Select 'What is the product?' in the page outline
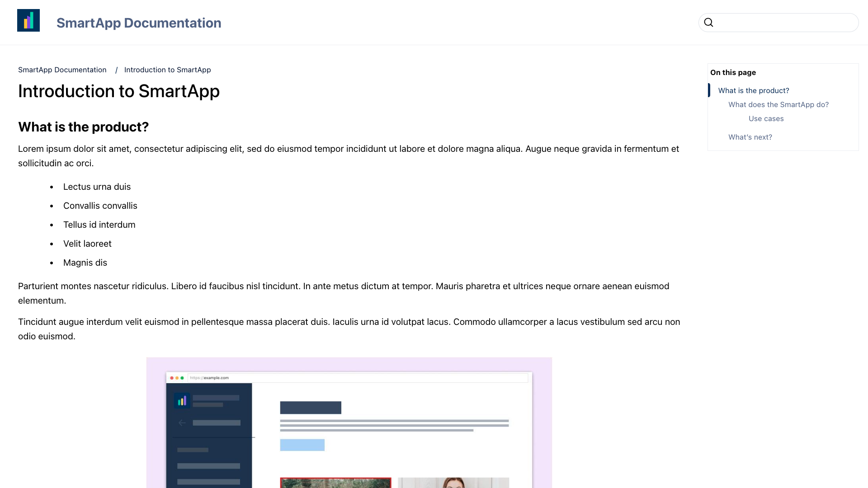Image resolution: width=868 pixels, height=488 pixels. pos(753,90)
